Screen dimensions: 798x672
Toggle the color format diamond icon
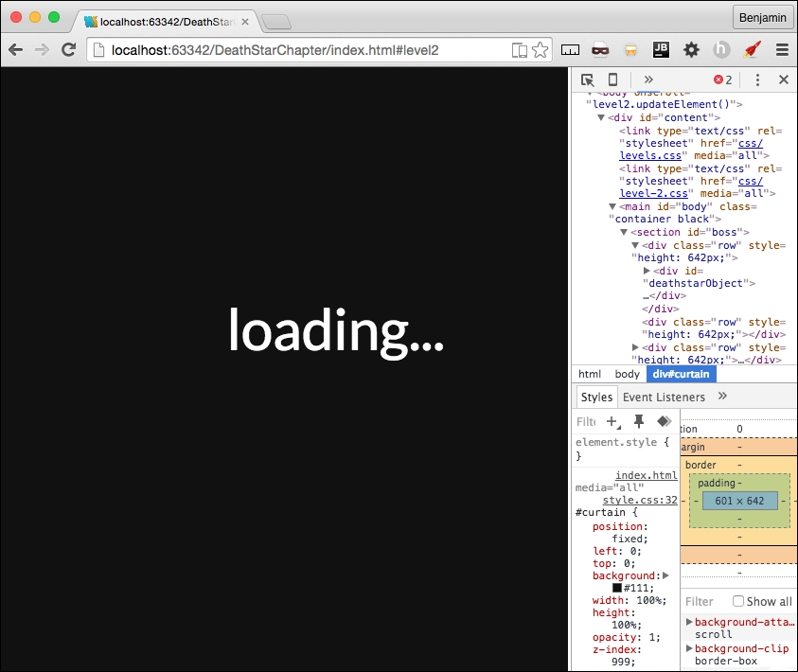coord(664,421)
